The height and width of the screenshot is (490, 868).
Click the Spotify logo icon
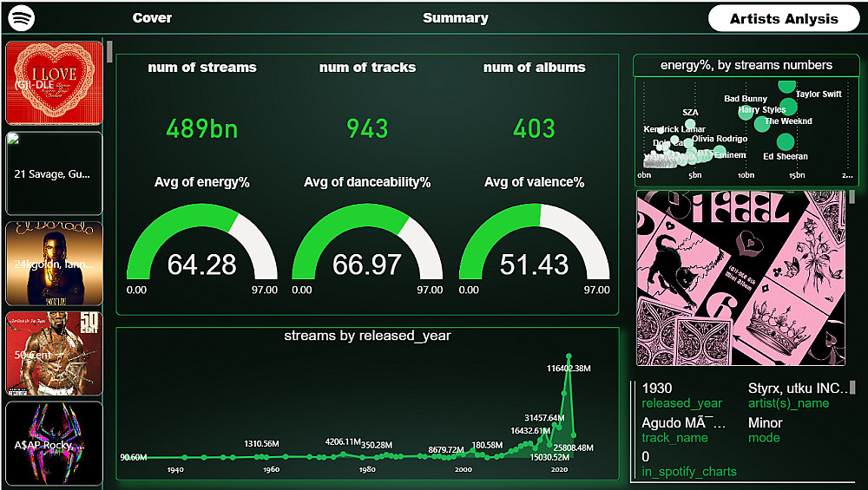[x=22, y=17]
